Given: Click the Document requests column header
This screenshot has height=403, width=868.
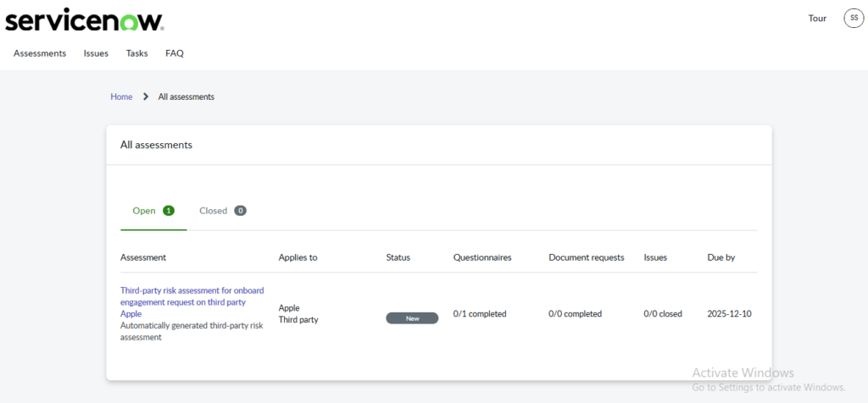Looking at the screenshot, I should point(586,257).
